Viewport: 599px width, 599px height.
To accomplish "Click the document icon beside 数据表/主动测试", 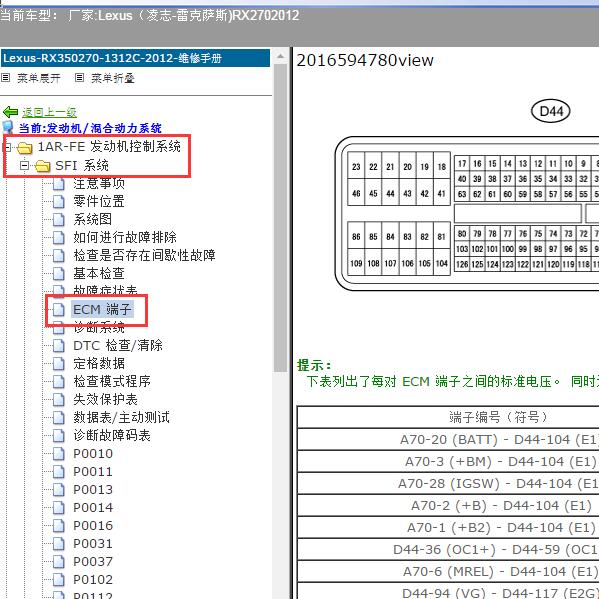I will [58, 418].
